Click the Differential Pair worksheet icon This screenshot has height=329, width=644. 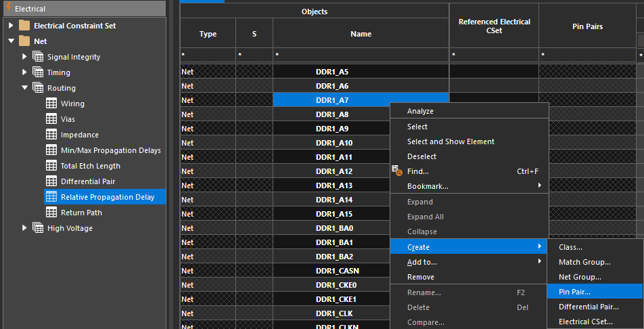tap(51, 181)
